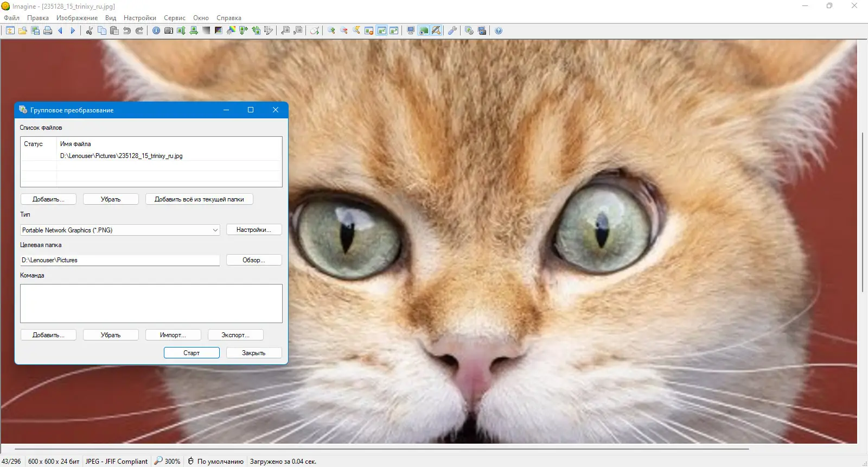Image resolution: width=868 pixels, height=467 pixels.
Task: Close the Групповое преобразование dialog with X
Action: click(276, 110)
